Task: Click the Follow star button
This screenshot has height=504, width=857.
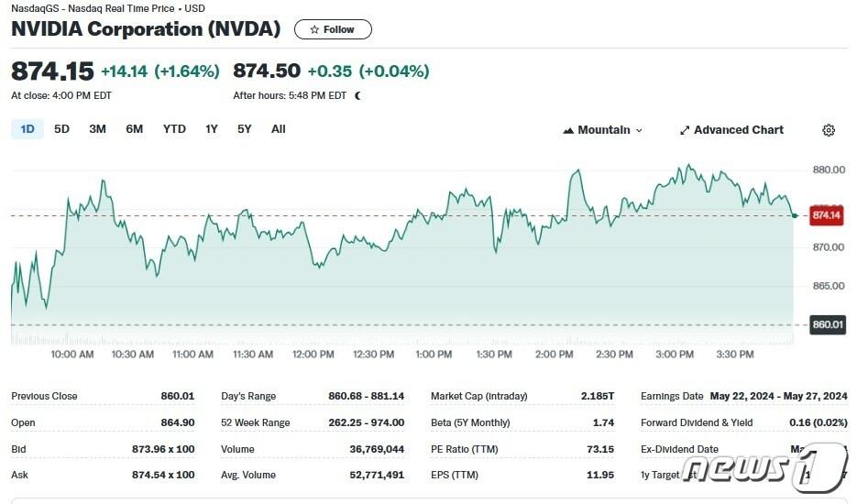Action: [x=333, y=29]
